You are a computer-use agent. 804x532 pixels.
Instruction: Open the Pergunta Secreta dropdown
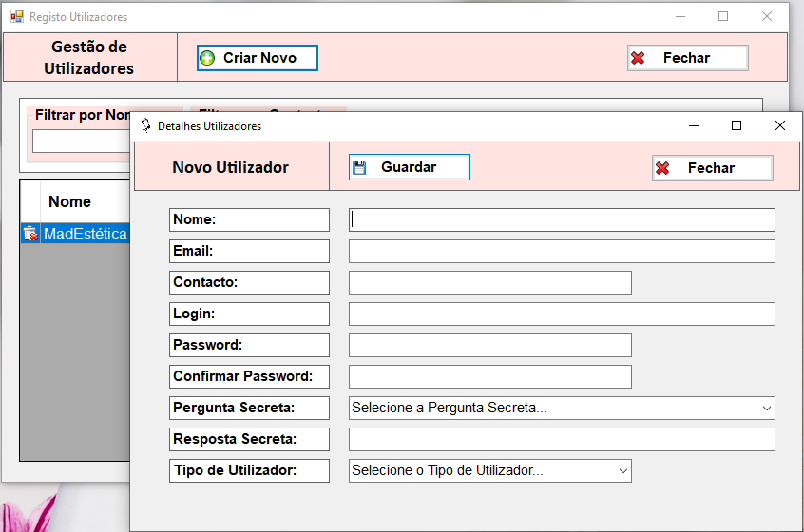pyautogui.click(x=766, y=408)
